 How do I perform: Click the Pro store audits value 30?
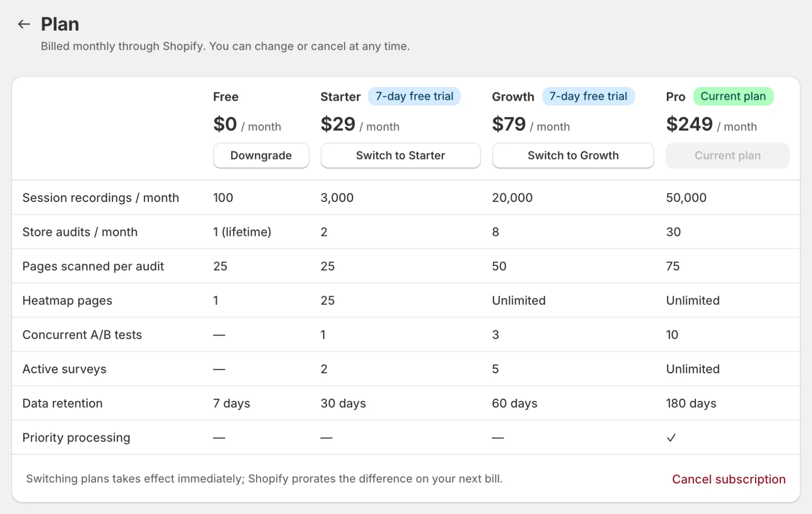coord(673,232)
